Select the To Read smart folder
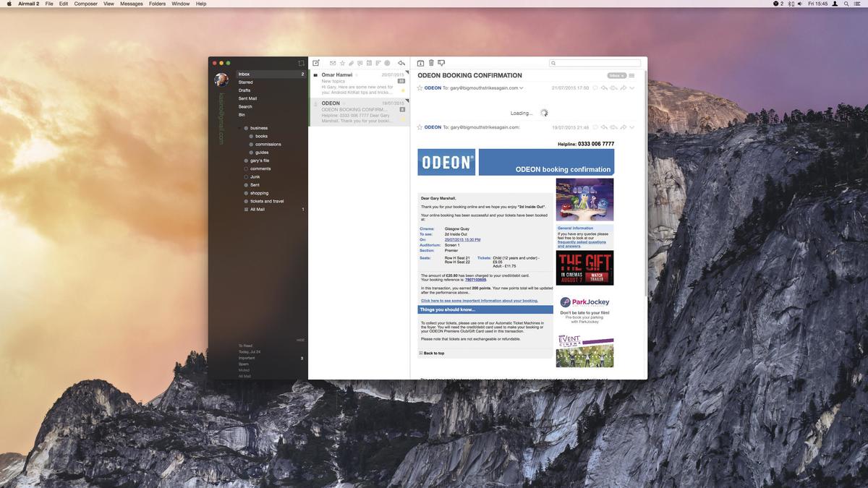 (x=245, y=346)
